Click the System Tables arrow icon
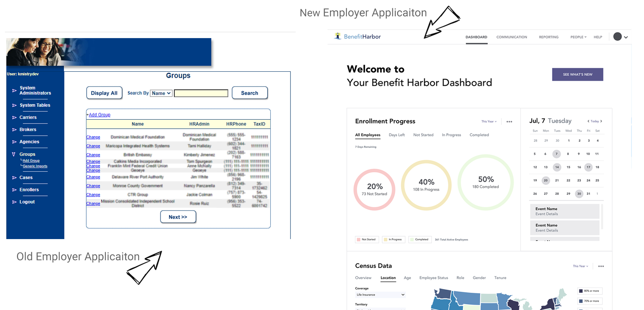This screenshot has height=310, width=644. [x=14, y=105]
